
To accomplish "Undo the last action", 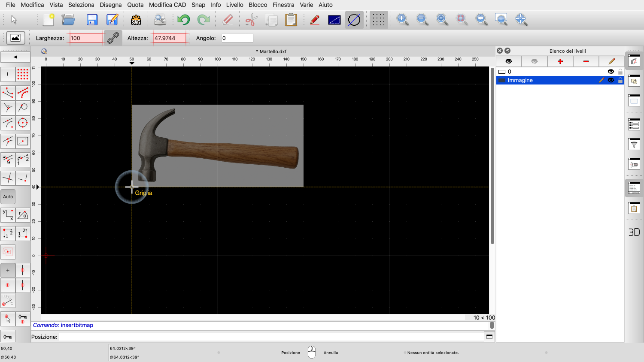I will 183,20.
